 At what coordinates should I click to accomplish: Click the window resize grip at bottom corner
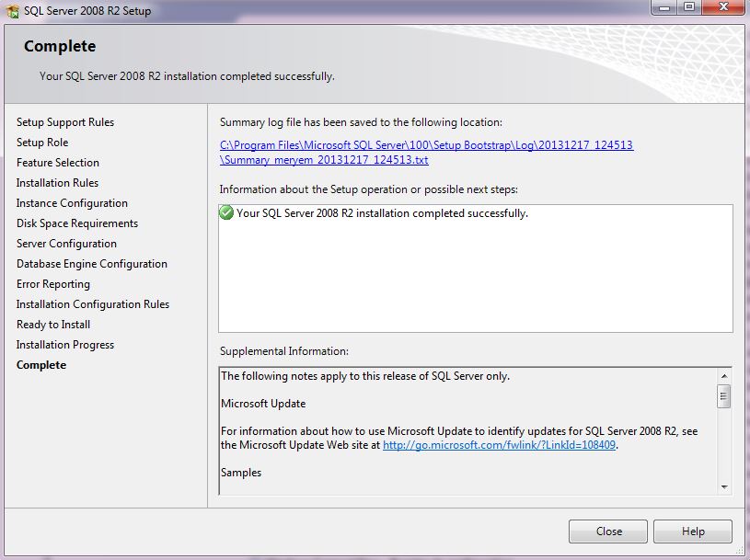pos(741,551)
